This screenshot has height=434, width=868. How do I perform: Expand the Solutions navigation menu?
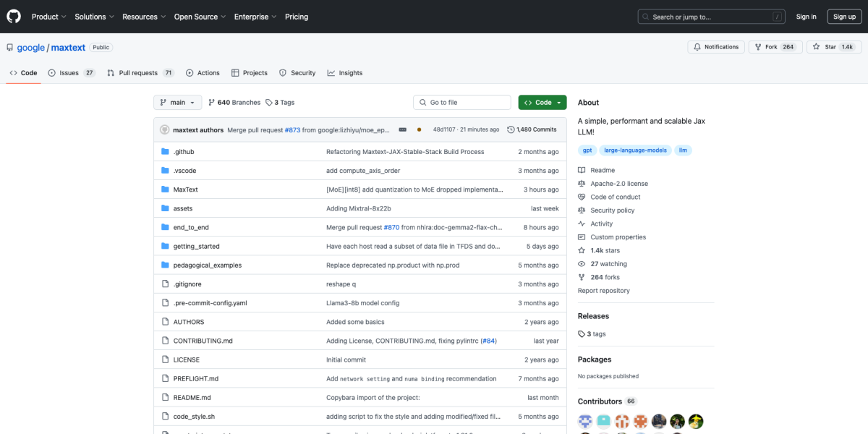pos(93,17)
